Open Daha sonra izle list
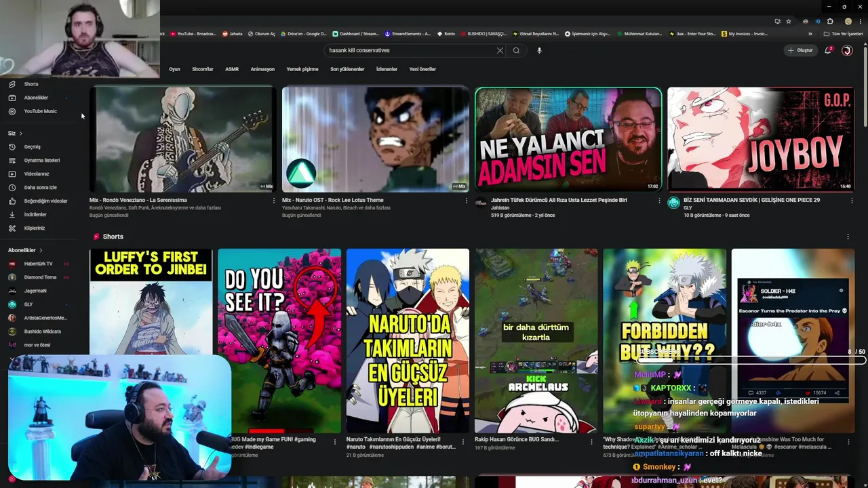 coord(40,188)
